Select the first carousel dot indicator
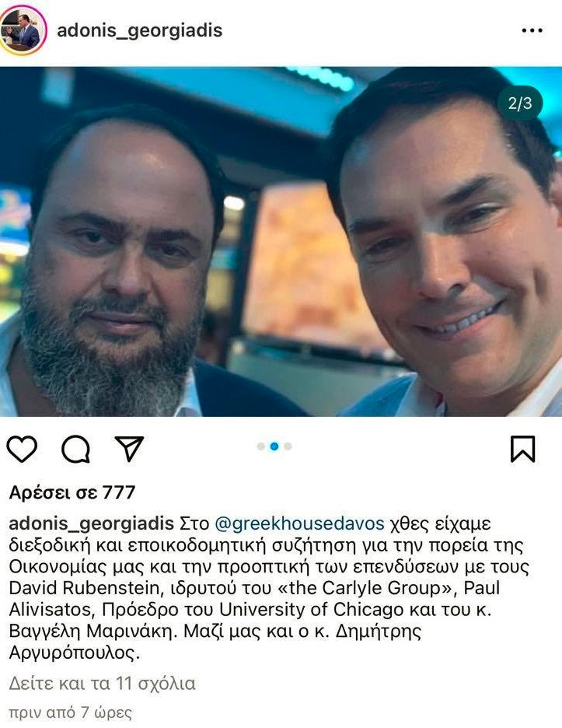The width and height of the screenshot is (562, 728). (x=261, y=446)
